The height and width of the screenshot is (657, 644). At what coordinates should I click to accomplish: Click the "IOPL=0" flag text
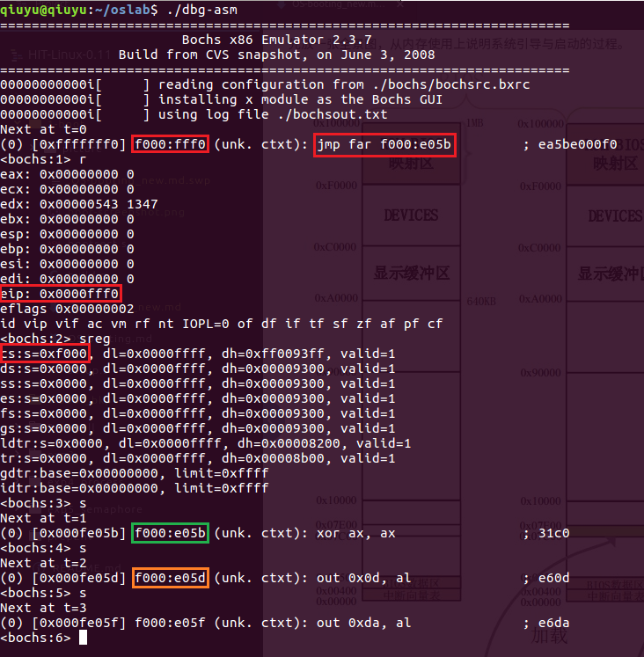point(205,324)
